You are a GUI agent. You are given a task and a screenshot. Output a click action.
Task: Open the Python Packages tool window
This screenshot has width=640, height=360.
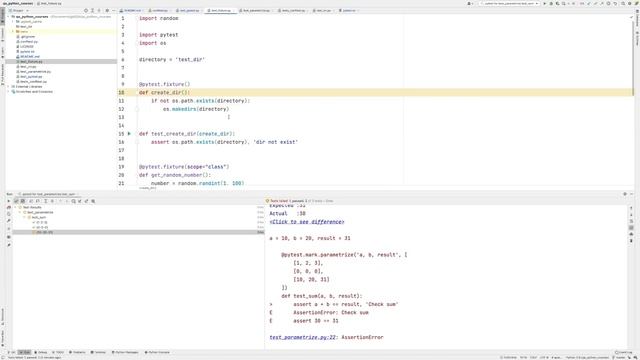point(125,352)
